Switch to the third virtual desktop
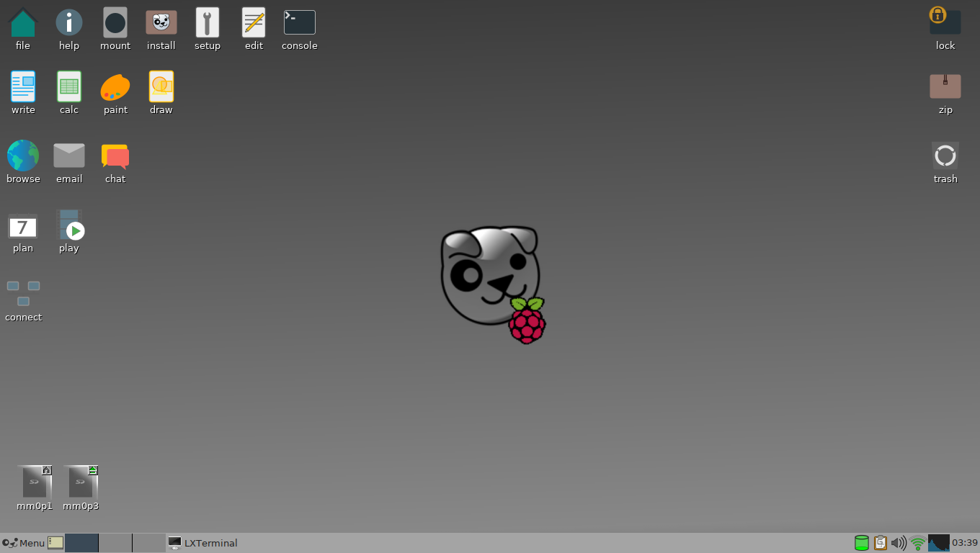This screenshot has height=553, width=980. [149, 543]
